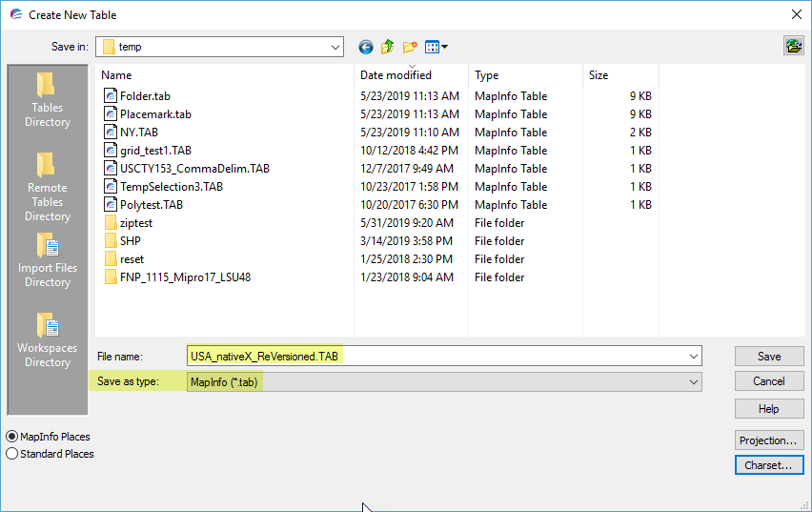The height and width of the screenshot is (512, 812).
Task: Select the MapInfo Places radio button
Action: coord(11,437)
